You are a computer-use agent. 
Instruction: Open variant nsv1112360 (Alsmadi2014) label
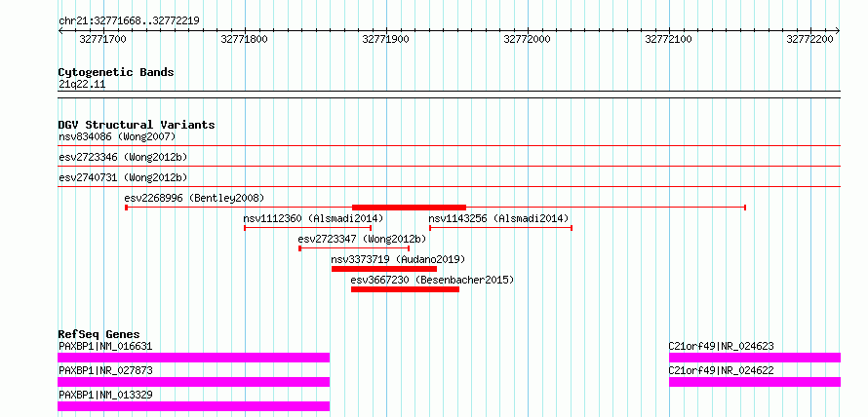pyautogui.click(x=313, y=218)
